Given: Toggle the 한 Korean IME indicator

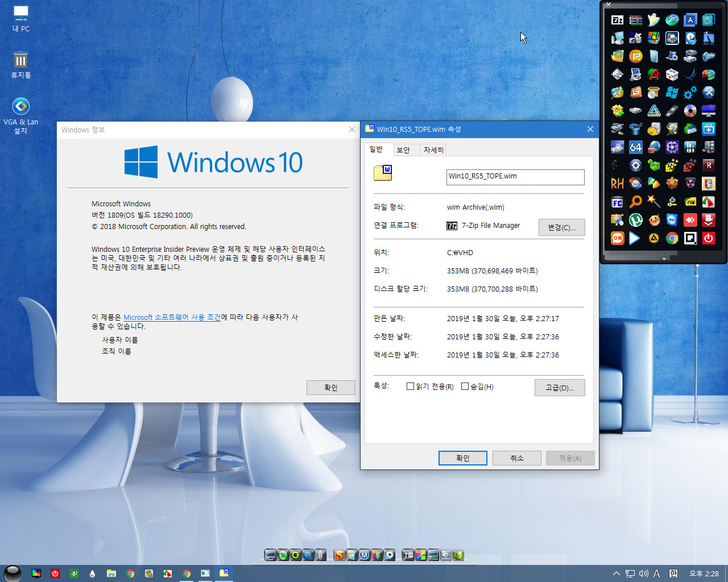Looking at the screenshot, I should [673, 573].
